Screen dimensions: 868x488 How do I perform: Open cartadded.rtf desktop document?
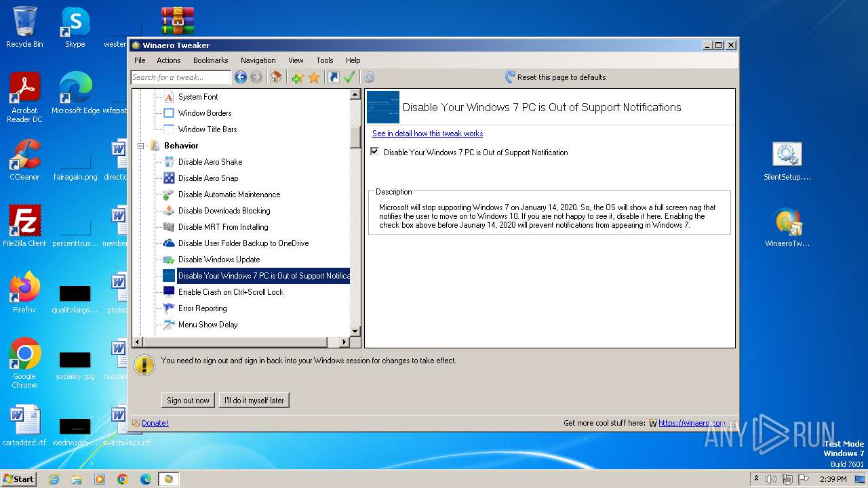(x=24, y=426)
